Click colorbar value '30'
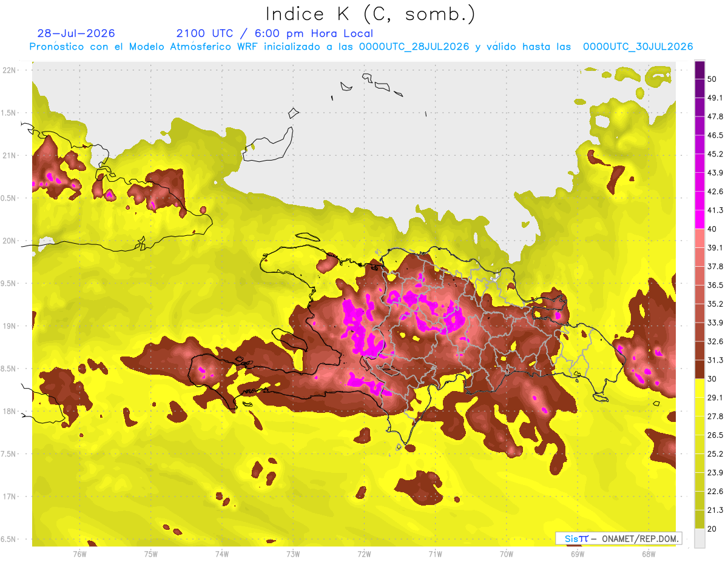This screenshot has height=562, width=728. click(x=713, y=378)
